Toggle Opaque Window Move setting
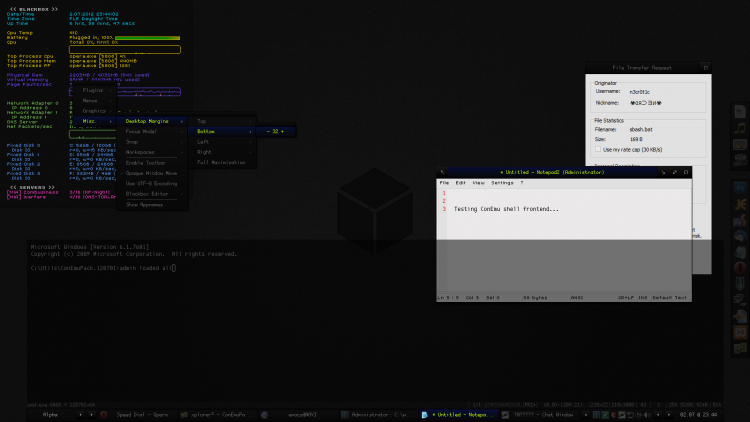 [x=152, y=173]
